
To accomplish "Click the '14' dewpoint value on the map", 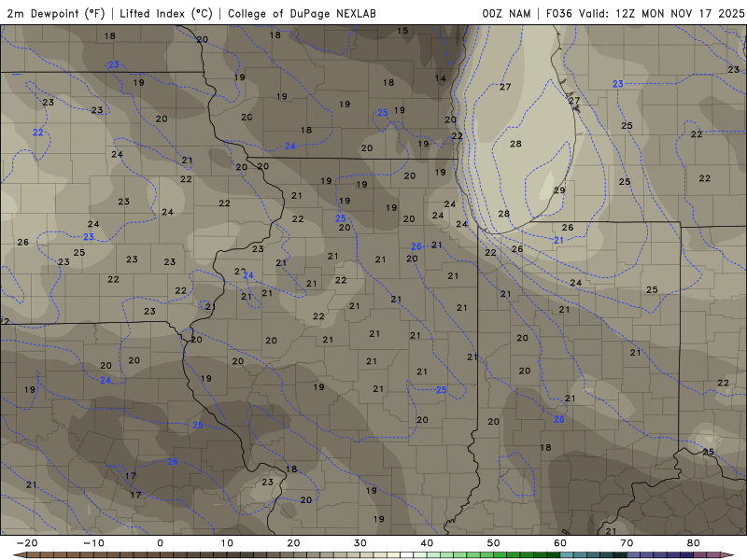I will (x=441, y=78).
